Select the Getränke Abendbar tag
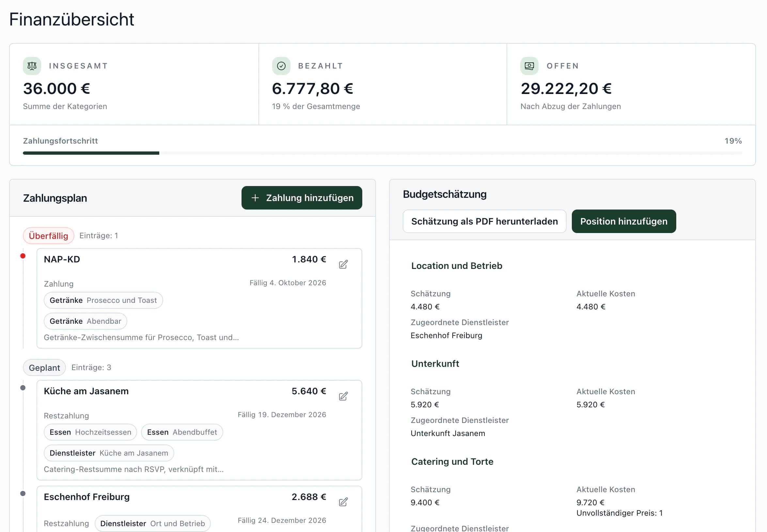 click(x=85, y=321)
